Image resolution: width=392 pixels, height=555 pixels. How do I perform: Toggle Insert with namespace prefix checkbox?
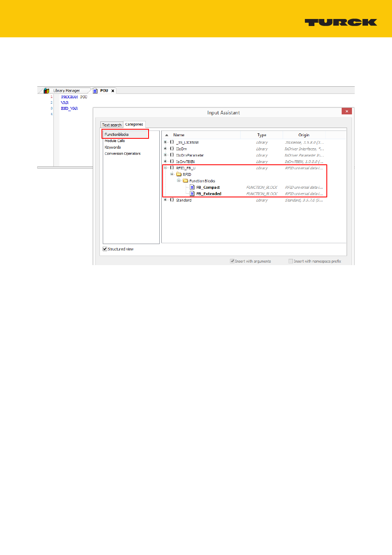291,261
